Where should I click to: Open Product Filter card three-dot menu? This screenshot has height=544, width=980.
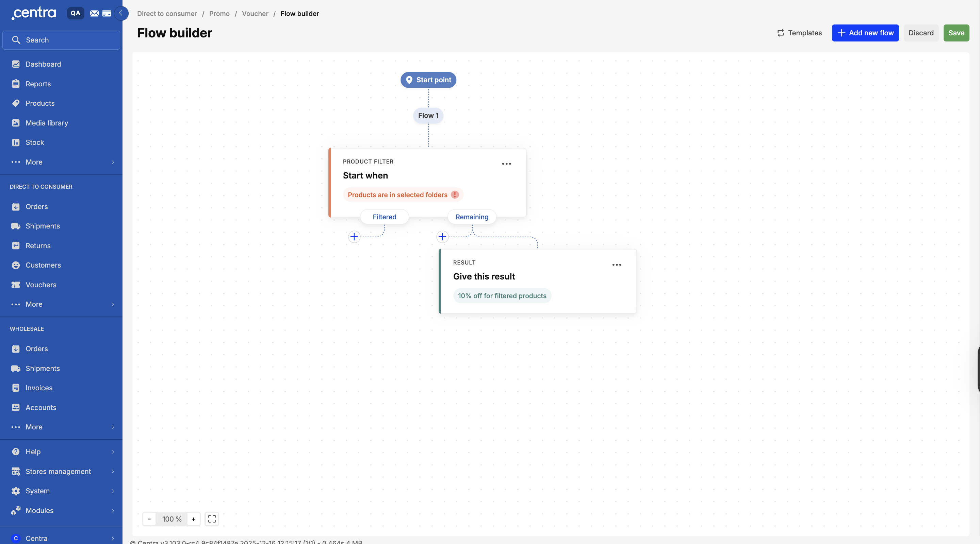tap(506, 164)
